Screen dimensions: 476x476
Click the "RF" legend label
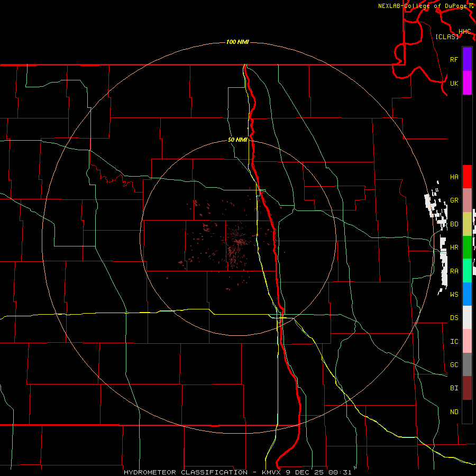click(x=454, y=59)
